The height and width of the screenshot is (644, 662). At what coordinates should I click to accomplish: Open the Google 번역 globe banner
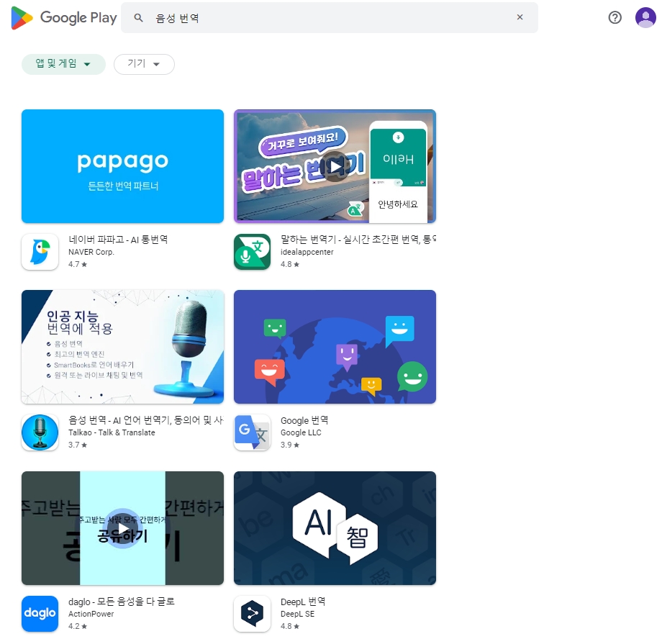(x=335, y=347)
